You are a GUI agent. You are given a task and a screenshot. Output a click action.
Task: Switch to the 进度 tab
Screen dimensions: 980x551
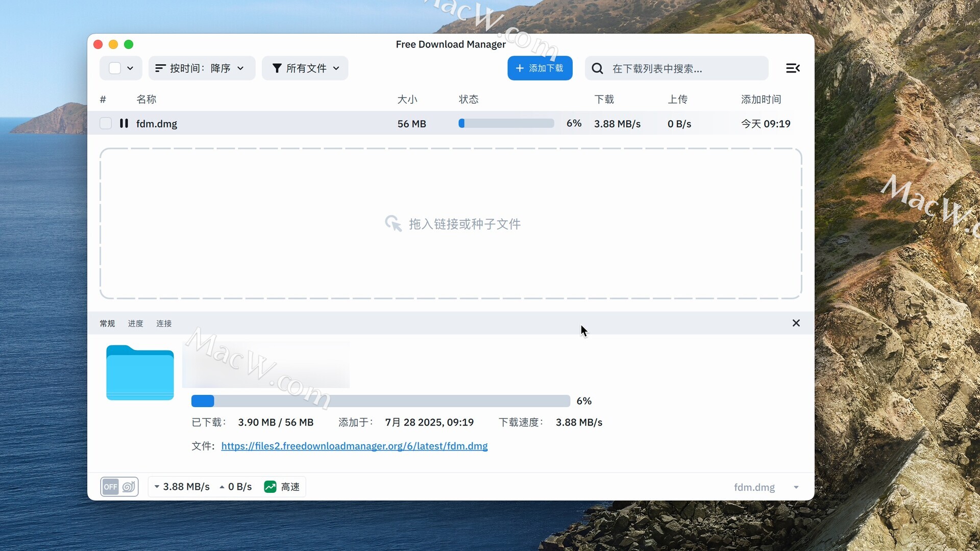pyautogui.click(x=135, y=323)
